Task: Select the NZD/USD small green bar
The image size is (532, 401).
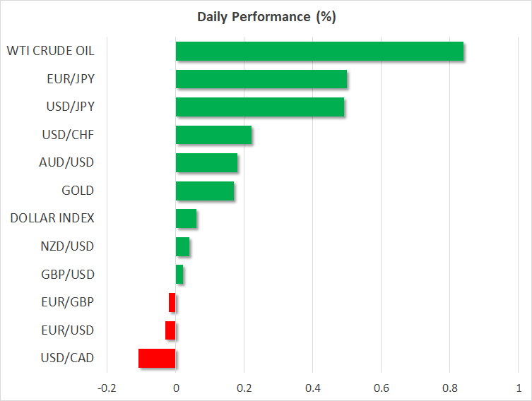Action: click(182, 246)
